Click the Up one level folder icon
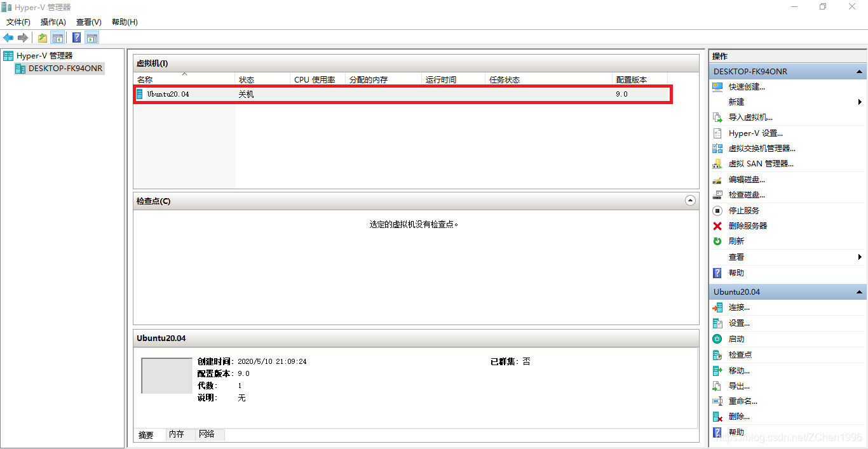The height and width of the screenshot is (449, 868). [43, 37]
